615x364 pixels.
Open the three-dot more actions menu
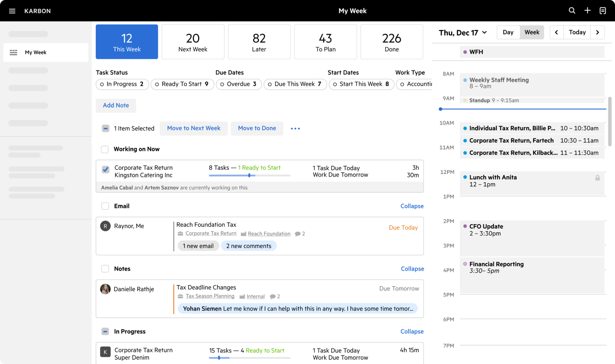pos(295,129)
